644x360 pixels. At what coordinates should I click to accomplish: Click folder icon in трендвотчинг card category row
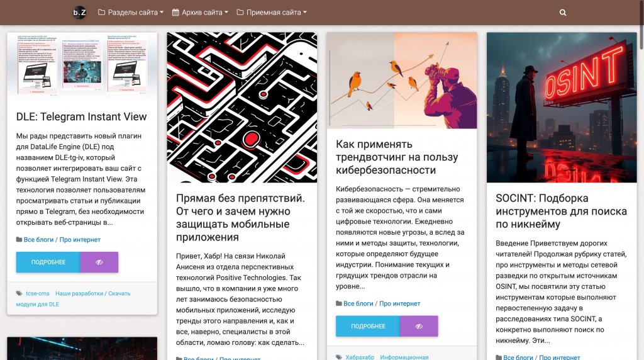339,304
